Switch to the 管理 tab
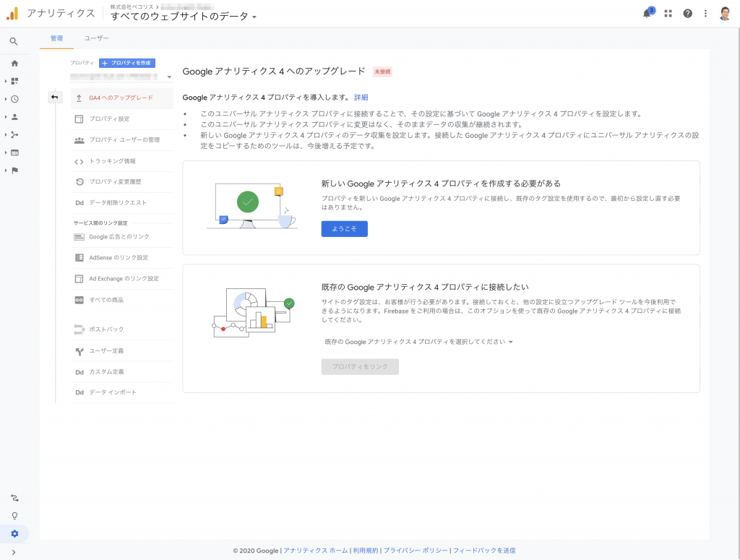Image resolution: width=740 pixels, height=560 pixels. coord(56,38)
